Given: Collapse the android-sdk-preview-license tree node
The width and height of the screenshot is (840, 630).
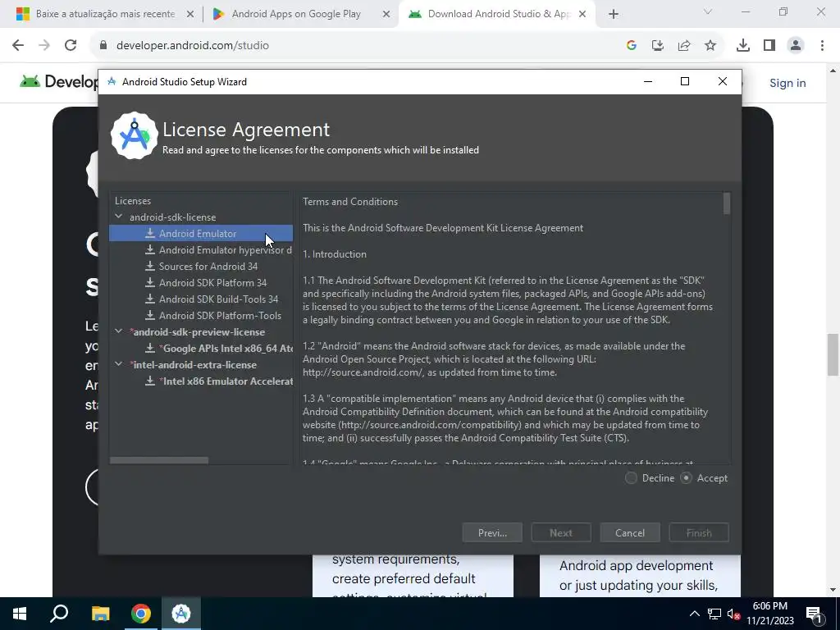Looking at the screenshot, I should [119, 331].
